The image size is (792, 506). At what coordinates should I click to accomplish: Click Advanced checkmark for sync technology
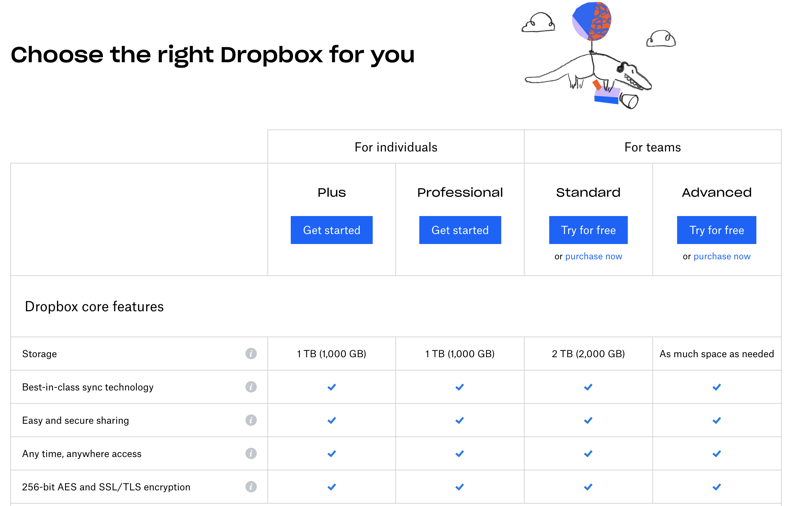[x=716, y=387]
